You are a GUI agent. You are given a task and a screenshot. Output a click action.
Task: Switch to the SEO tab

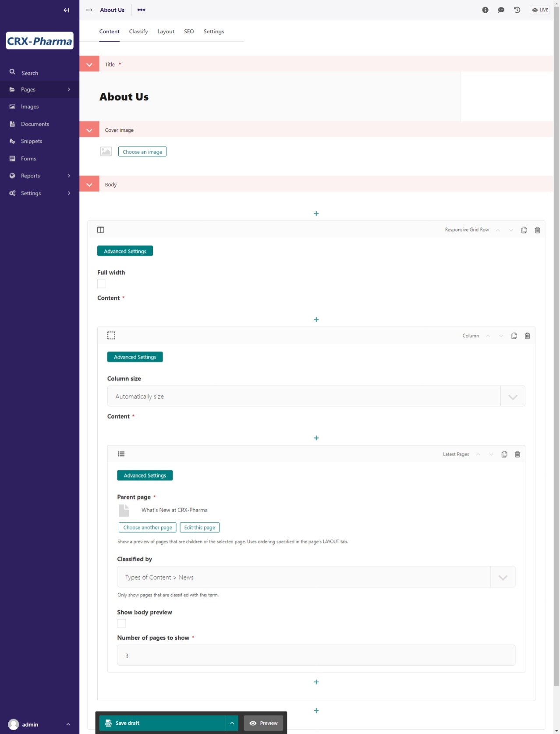pyautogui.click(x=189, y=32)
